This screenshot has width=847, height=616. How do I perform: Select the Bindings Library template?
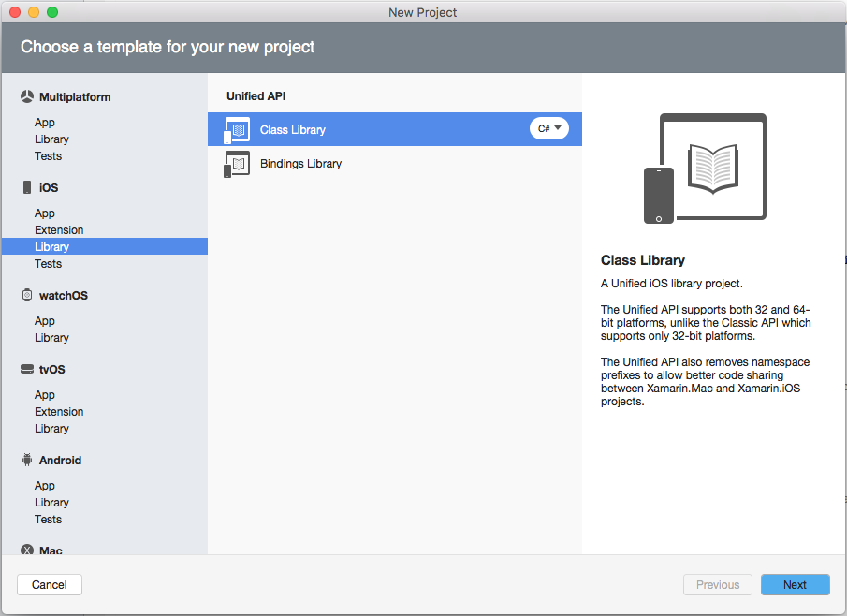pyautogui.click(x=395, y=163)
